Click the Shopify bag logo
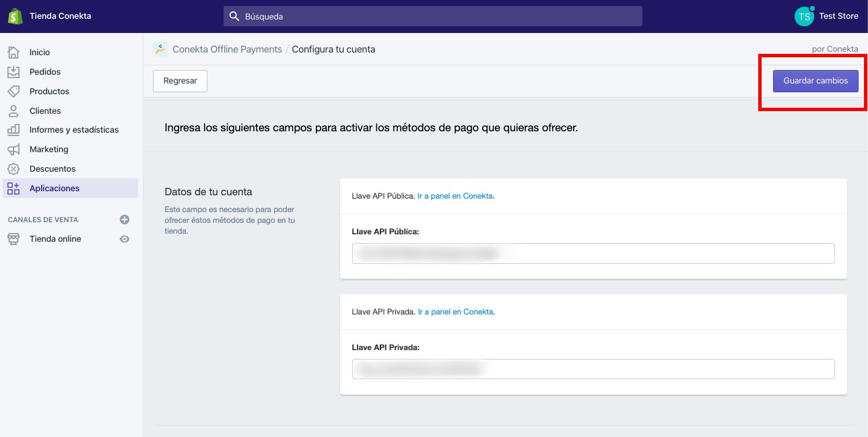This screenshot has width=868, height=437. [x=15, y=16]
